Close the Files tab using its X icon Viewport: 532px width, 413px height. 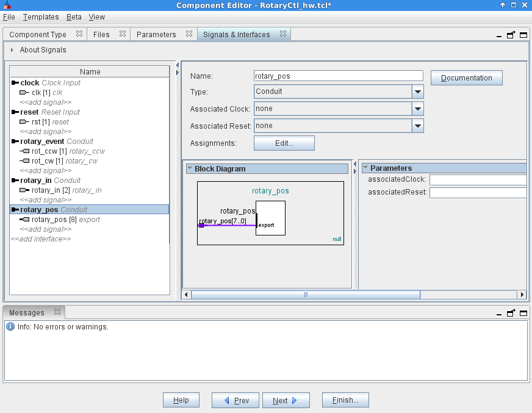click(122, 34)
